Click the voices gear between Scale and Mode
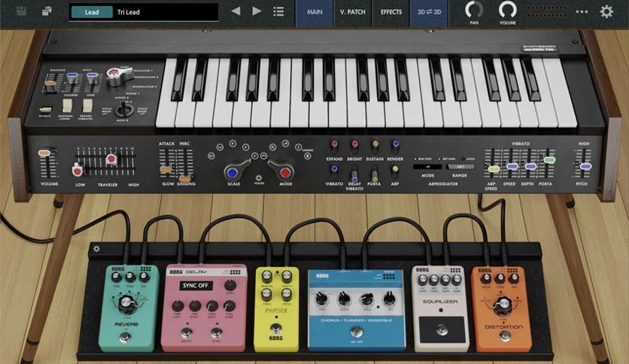The width and height of the screenshot is (629, 364). pyautogui.click(x=259, y=177)
